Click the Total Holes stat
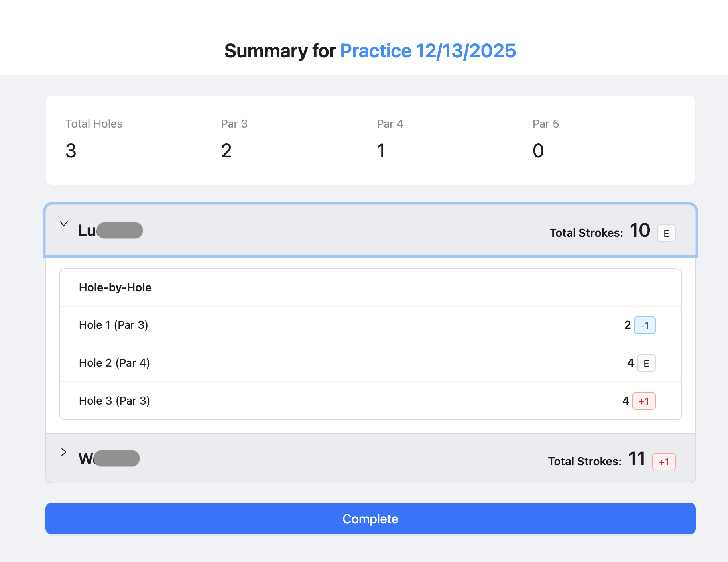This screenshot has height=562, width=728. [x=94, y=140]
